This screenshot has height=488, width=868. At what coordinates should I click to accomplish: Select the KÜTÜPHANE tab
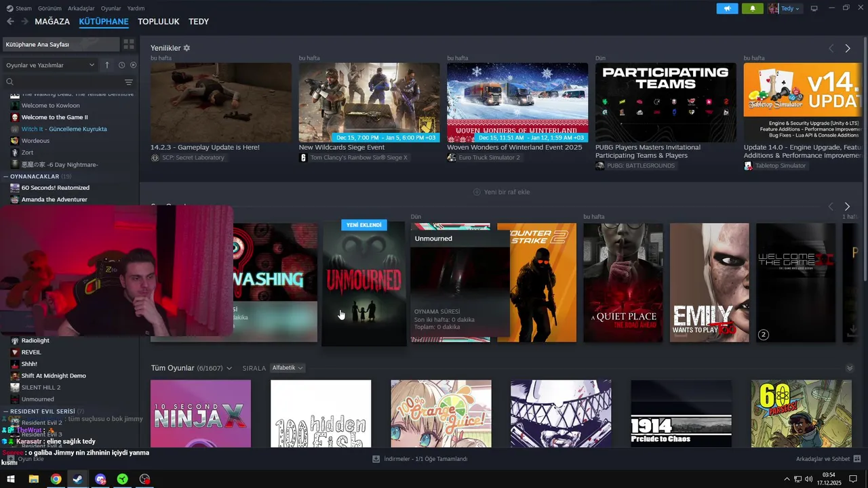104,22
